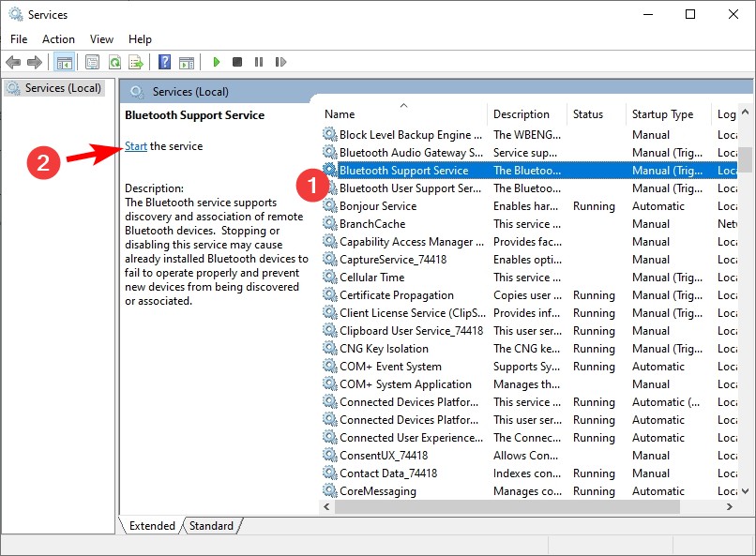Click gear icon beside CNG Key Isolation
This screenshot has height=556, width=756.
pyautogui.click(x=330, y=349)
